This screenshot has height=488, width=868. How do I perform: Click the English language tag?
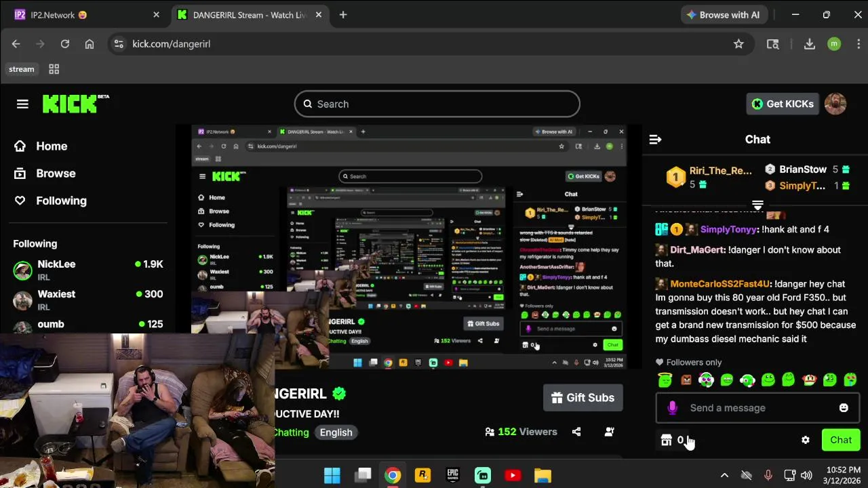[336, 432]
